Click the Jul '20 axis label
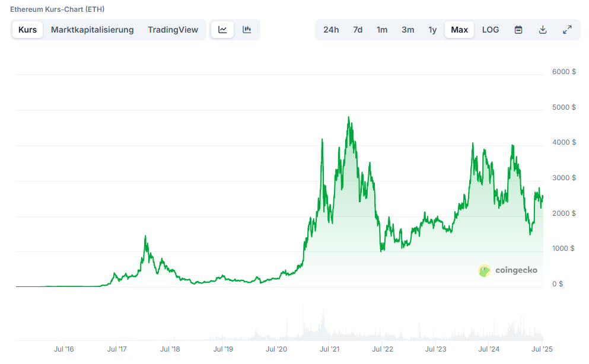 [276, 349]
